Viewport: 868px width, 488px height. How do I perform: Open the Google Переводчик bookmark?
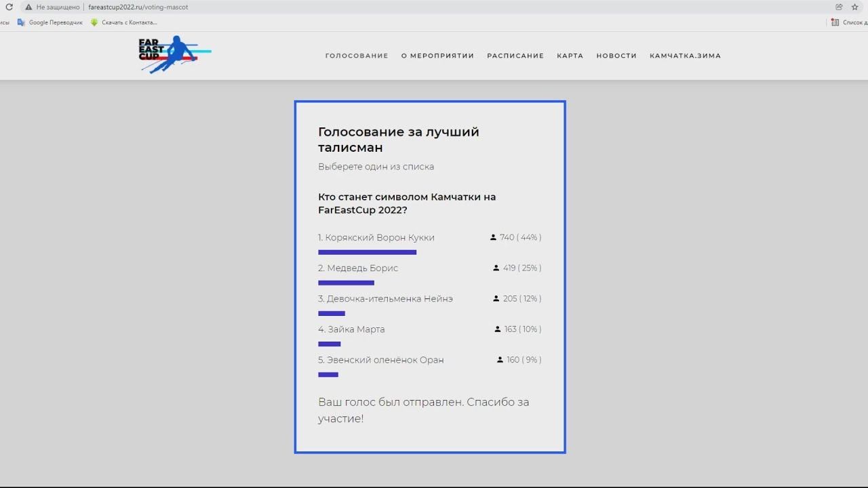pos(50,22)
